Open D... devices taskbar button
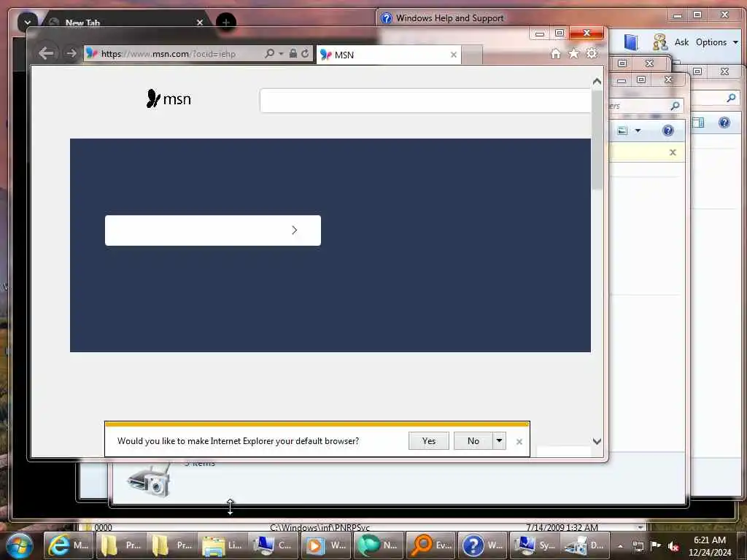Viewport: 747px width, 560px height. pos(584,545)
